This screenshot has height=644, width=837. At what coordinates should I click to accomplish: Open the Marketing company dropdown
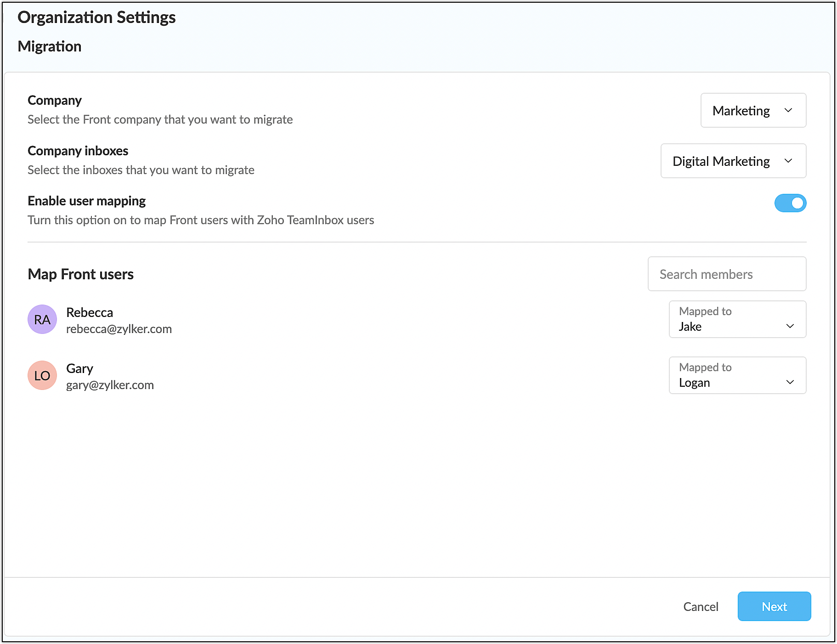coord(753,111)
